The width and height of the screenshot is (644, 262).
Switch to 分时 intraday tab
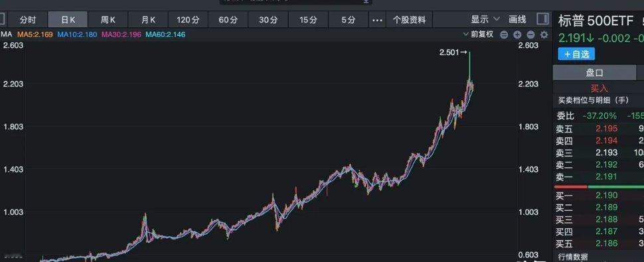point(27,20)
